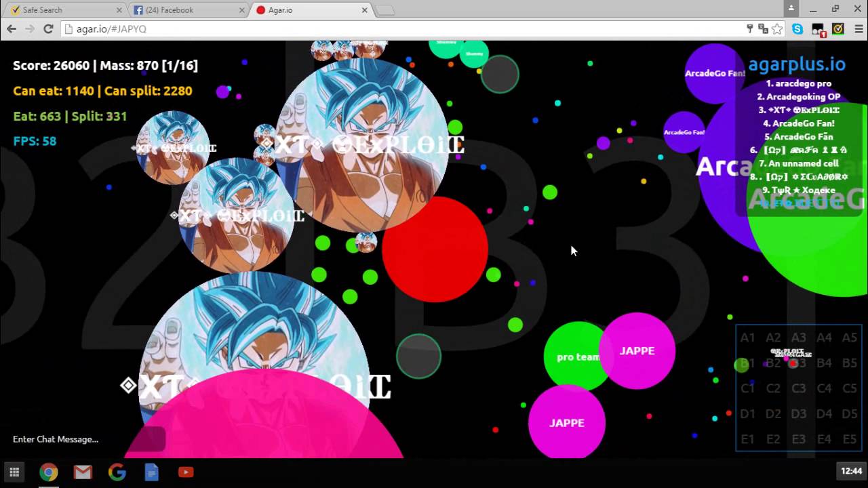The height and width of the screenshot is (488, 868).
Task: Open a new tab
Action: [x=384, y=10]
